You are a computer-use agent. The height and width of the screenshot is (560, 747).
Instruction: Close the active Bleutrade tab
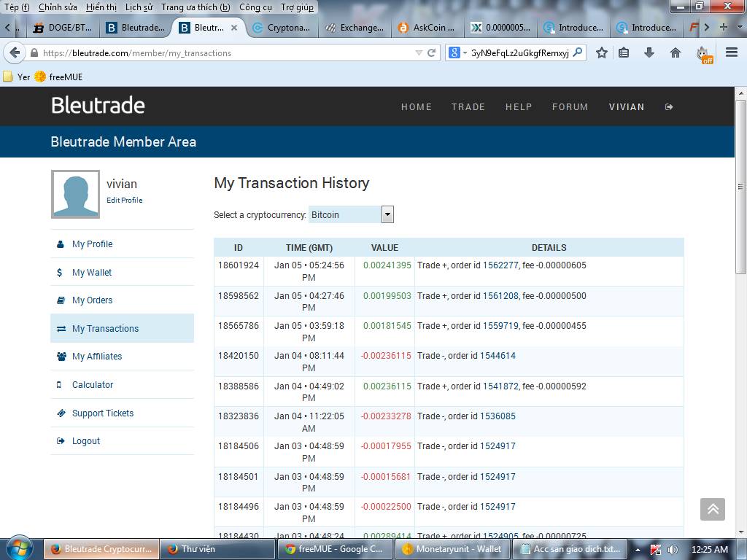234,28
